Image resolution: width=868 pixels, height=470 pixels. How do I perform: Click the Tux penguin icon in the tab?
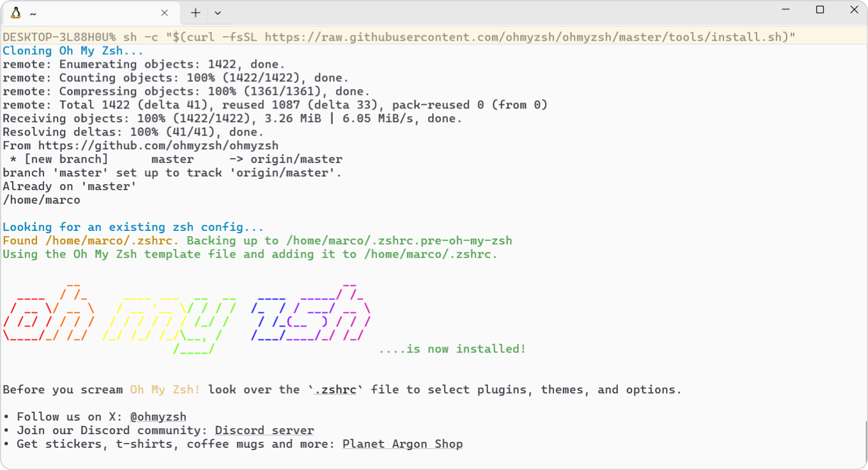(x=16, y=13)
